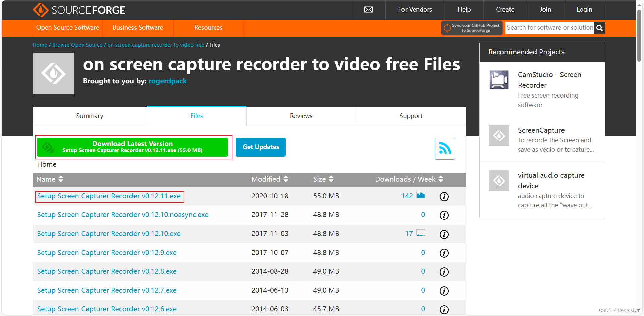Open the RSS feed icon
This screenshot has width=644, height=316.
(x=445, y=148)
